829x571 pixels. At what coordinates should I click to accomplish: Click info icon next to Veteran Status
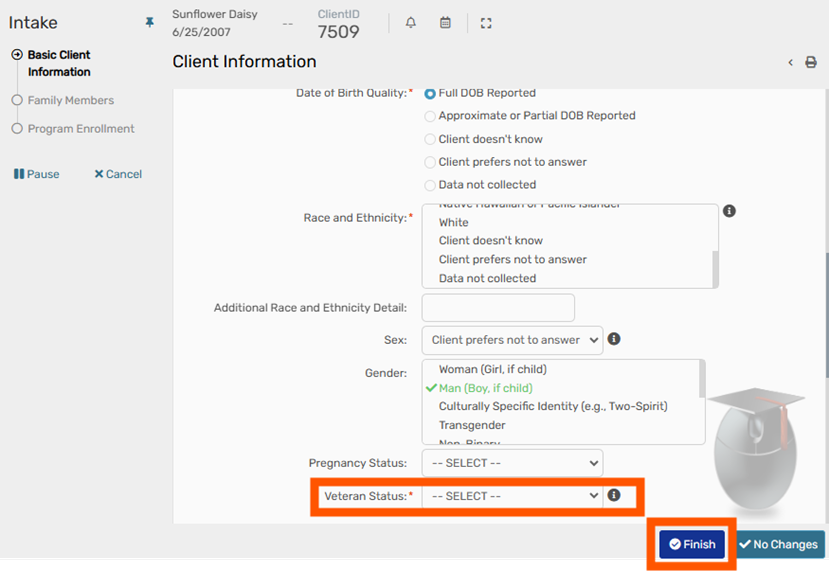[x=614, y=495]
